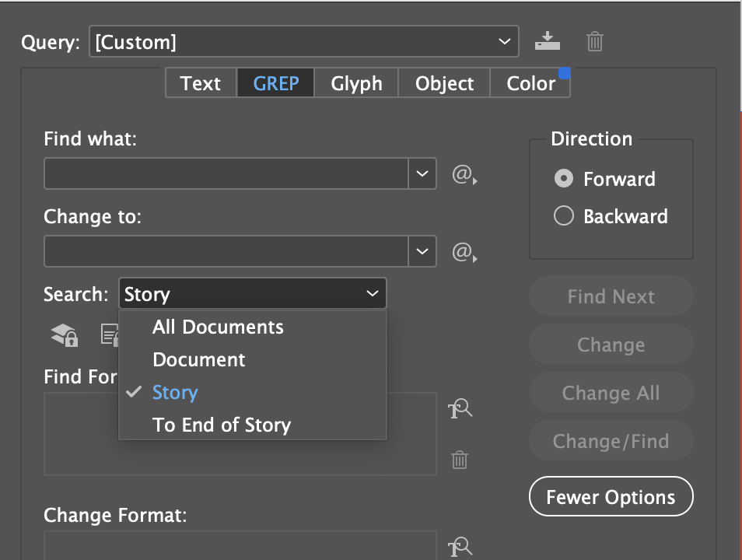
Task: Select All Documents in Search list
Action: (x=218, y=327)
